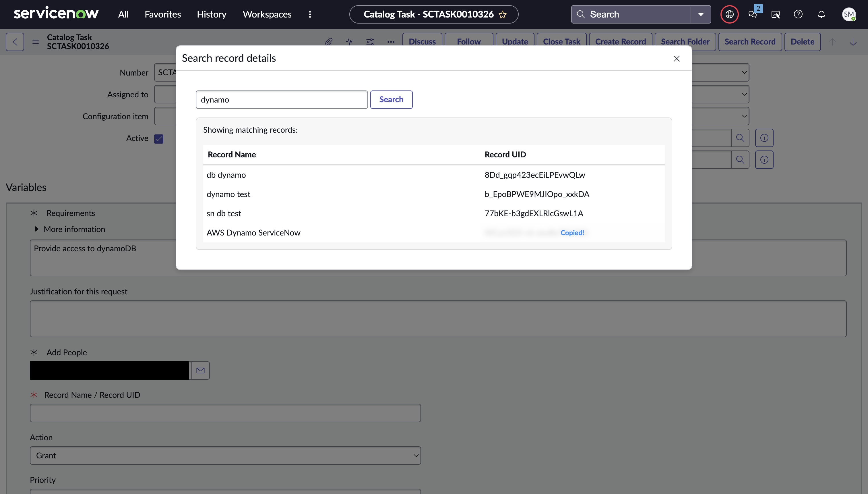Click the Search button in the dialog
Image resolution: width=868 pixels, height=494 pixels.
click(x=391, y=99)
